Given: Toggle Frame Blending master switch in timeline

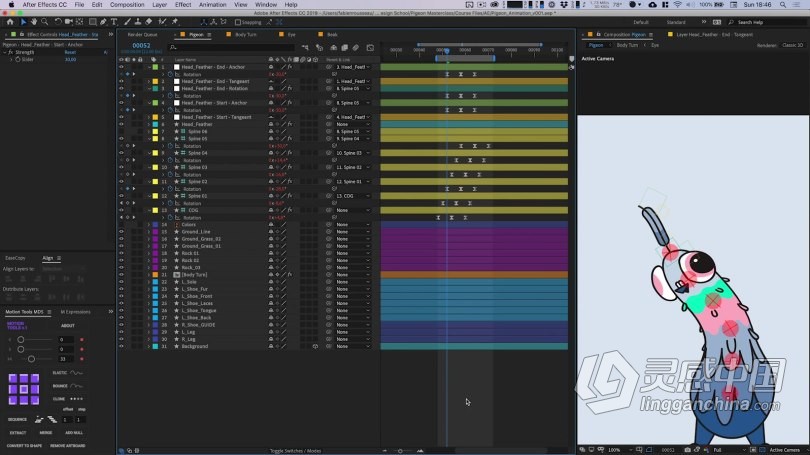Looking at the screenshot, I should [345, 48].
